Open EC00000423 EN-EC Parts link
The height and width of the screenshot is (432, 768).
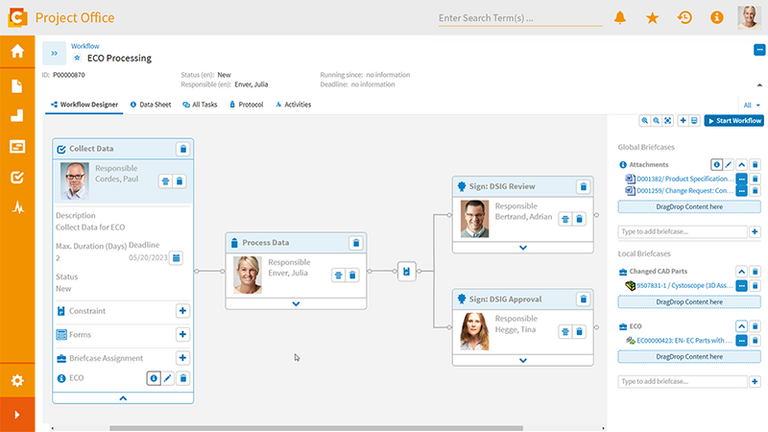(x=685, y=340)
